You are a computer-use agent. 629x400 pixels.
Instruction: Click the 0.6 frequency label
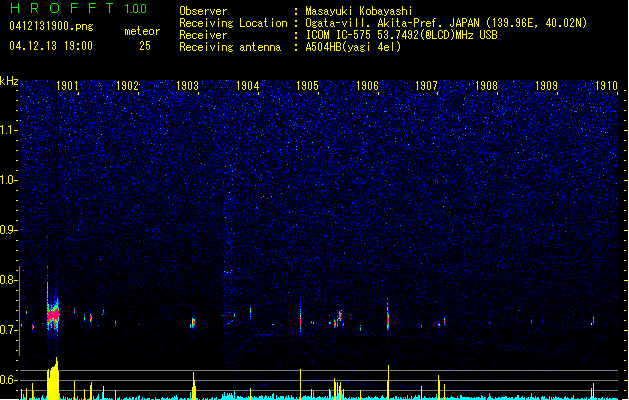coord(9,380)
